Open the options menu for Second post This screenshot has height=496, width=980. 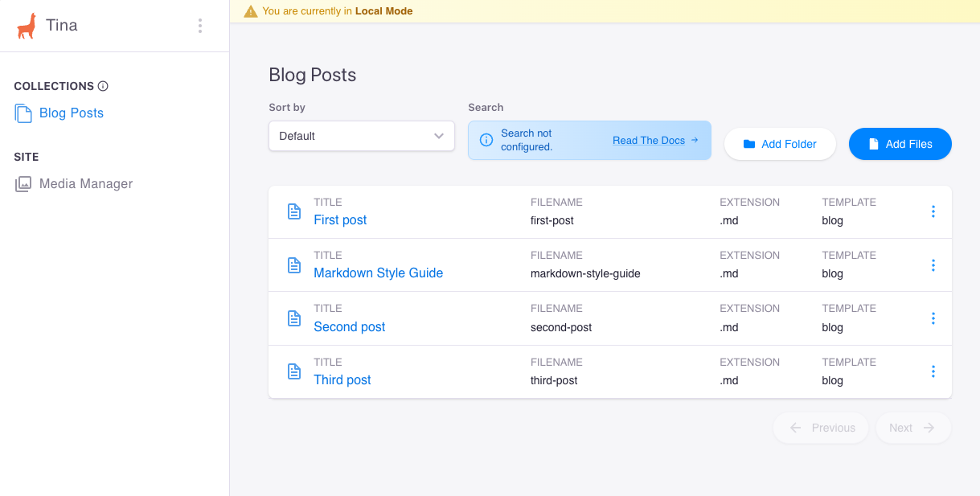tap(933, 318)
